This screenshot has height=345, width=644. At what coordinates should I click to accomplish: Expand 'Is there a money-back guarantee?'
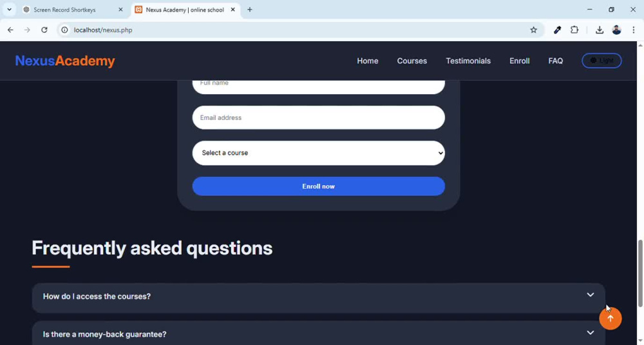tap(318, 333)
